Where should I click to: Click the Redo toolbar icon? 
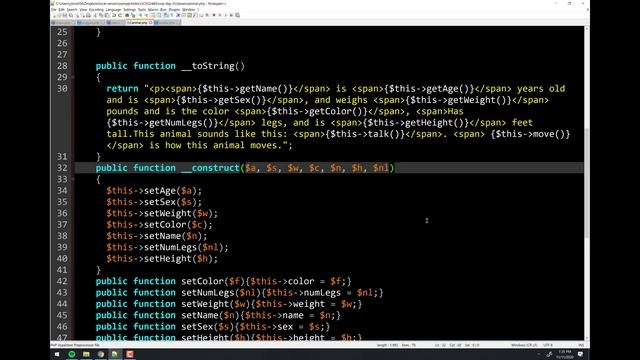(120, 15)
